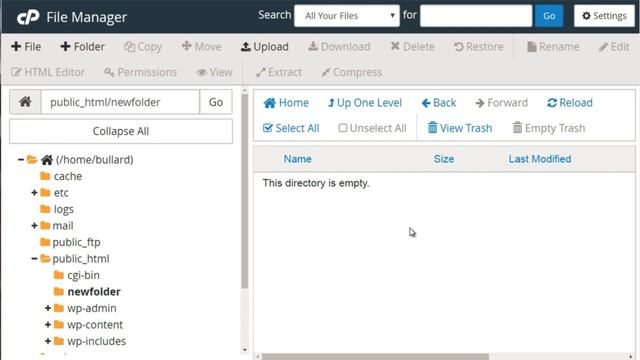Click Go next to the path field
This screenshot has width=640, height=360.
(x=216, y=102)
